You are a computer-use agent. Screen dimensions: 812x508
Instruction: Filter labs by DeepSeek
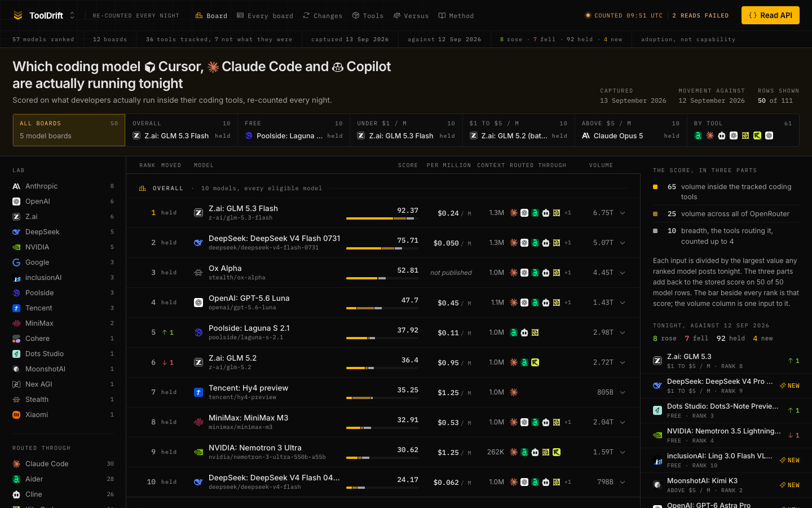click(x=63, y=232)
